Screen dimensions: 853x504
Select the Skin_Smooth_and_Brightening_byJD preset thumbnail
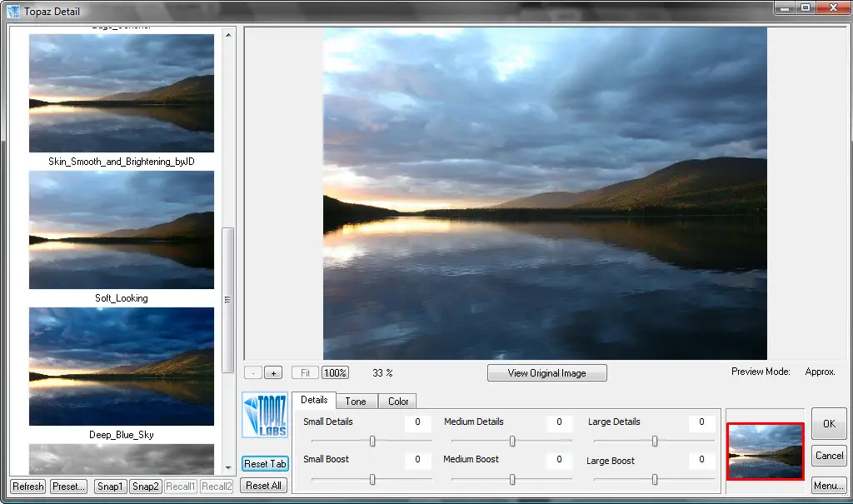(122, 93)
